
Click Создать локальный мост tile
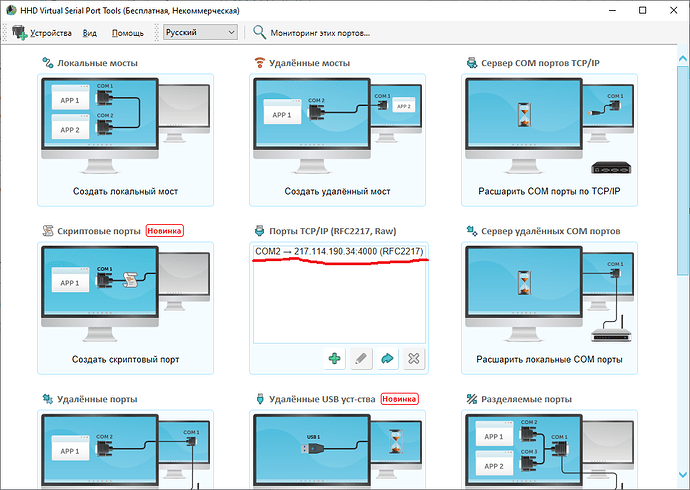(x=125, y=140)
